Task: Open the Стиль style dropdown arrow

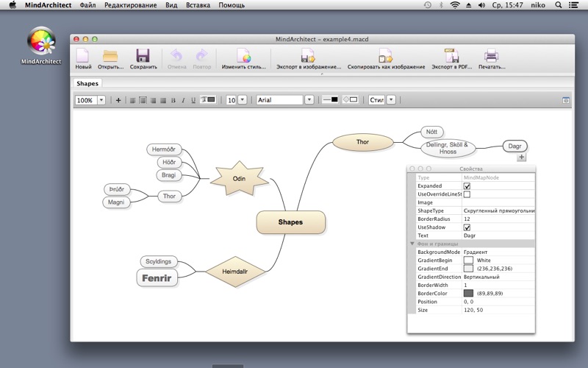Action: point(391,100)
